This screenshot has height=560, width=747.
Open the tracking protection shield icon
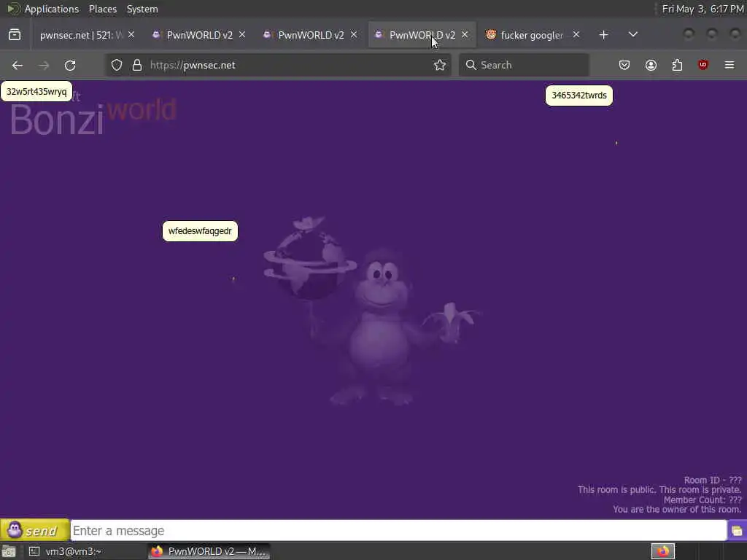(x=117, y=65)
